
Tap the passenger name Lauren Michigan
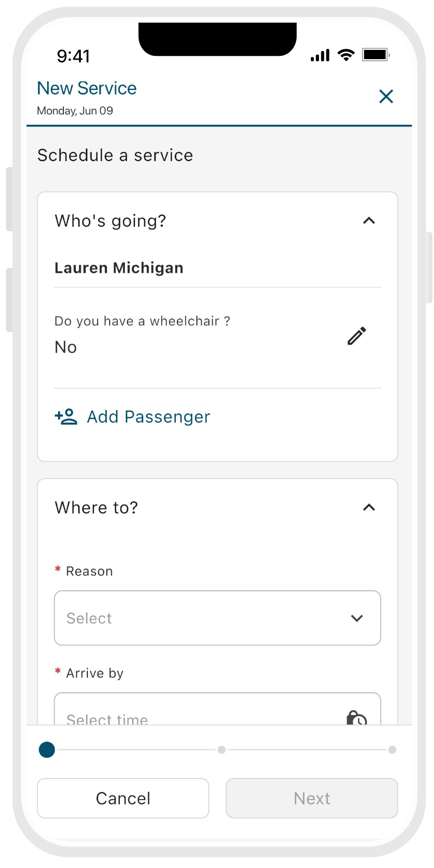119,268
